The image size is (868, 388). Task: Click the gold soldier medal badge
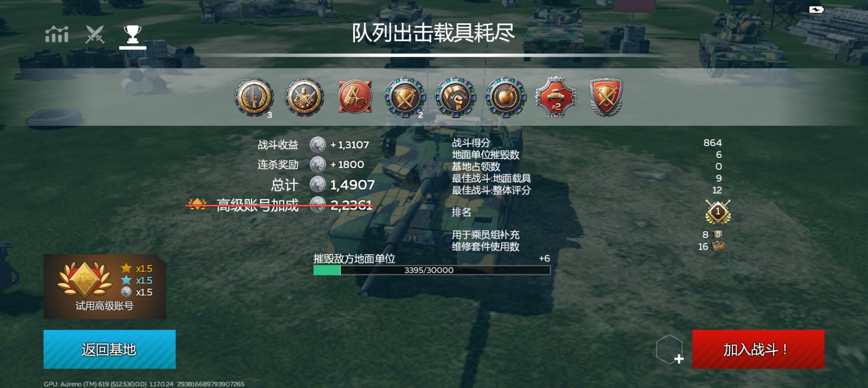304,98
